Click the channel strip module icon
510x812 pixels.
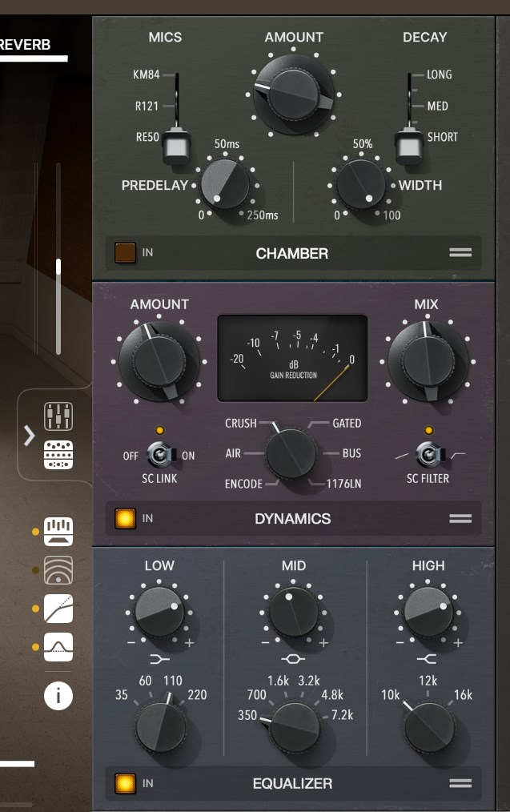[58, 531]
